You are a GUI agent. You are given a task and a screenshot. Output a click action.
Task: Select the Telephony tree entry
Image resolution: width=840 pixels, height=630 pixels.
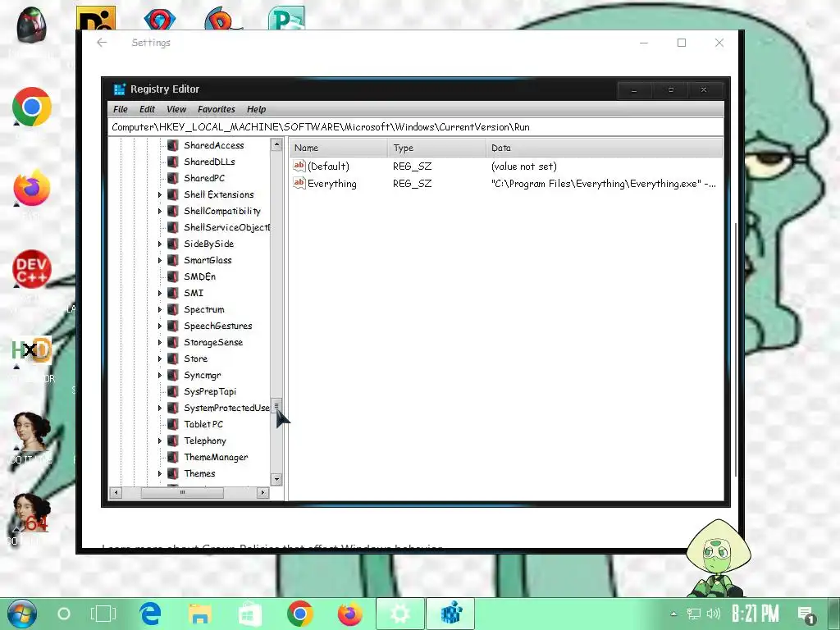coord(205,441)
